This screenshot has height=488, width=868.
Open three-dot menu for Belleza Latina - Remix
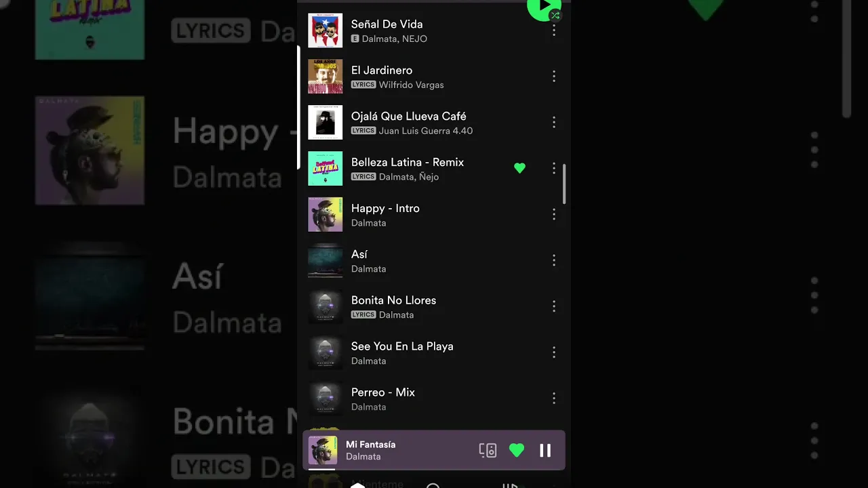click(554, 168)
